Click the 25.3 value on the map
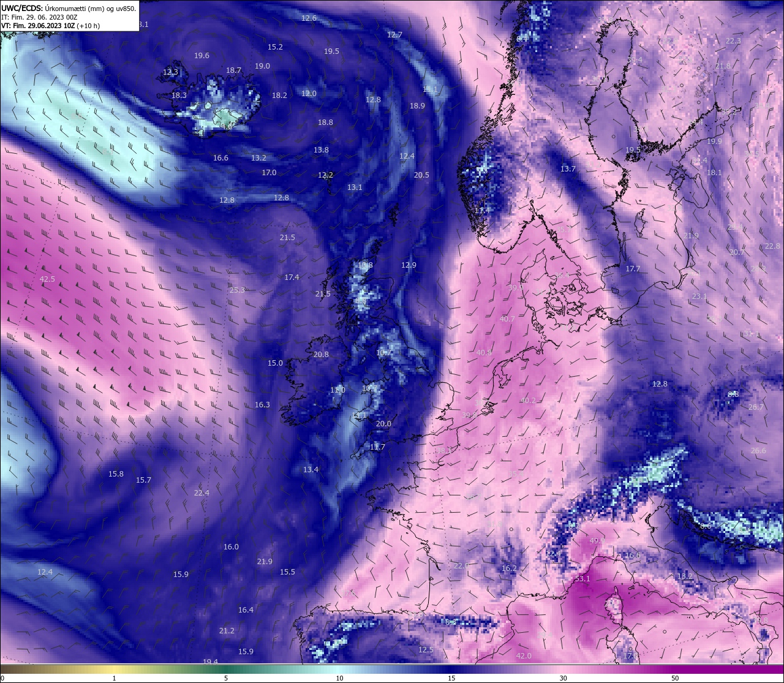 coord(237,290)
